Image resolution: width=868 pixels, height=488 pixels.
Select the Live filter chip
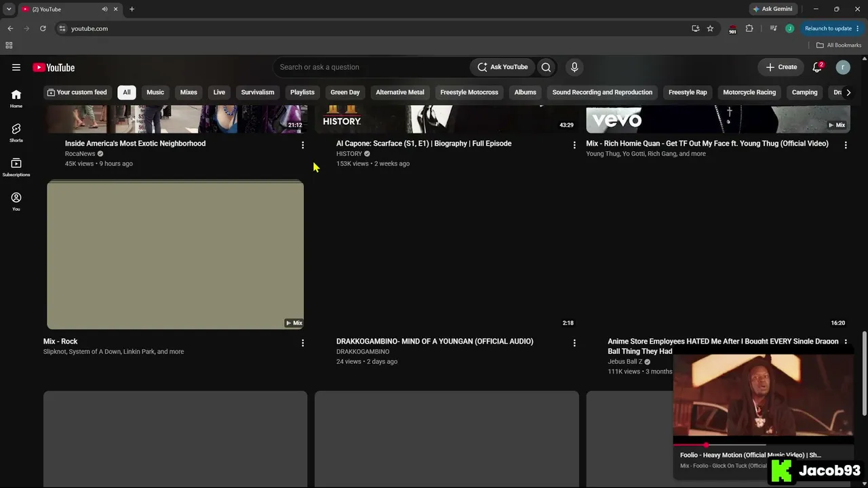coord(219,92)
